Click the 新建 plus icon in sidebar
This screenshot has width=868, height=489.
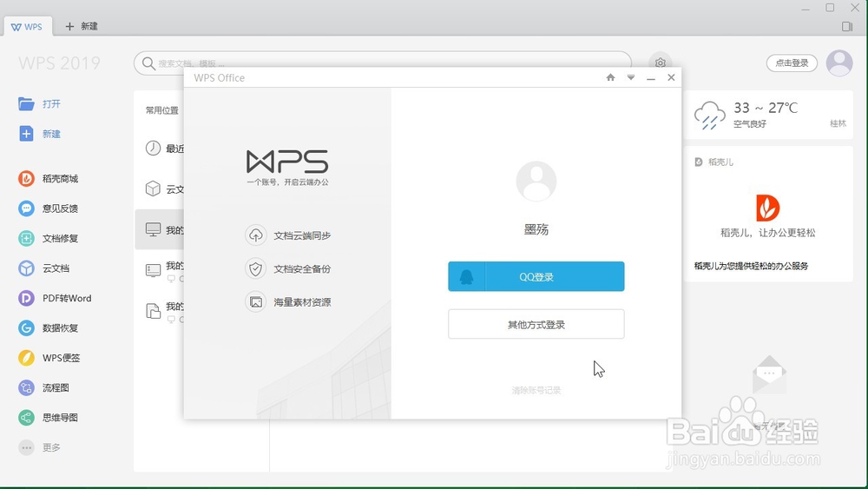(x=26, y=134)
